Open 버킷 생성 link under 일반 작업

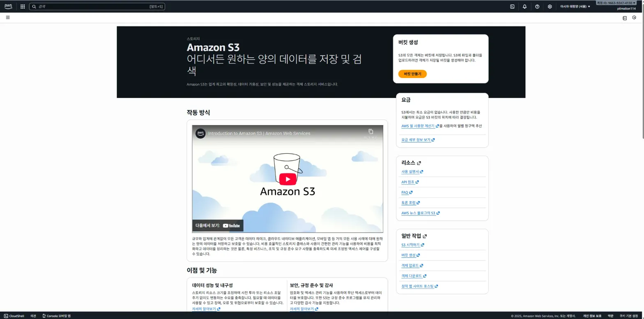click(x=410, y=255)
